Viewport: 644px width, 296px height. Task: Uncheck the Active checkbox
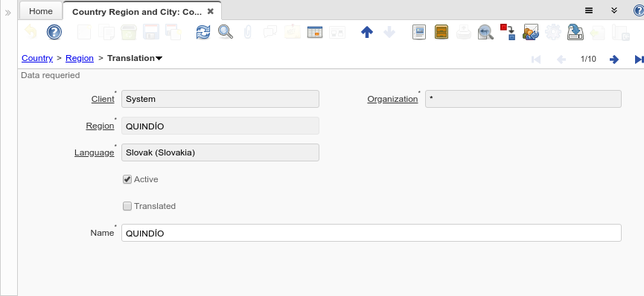[127, 179]
